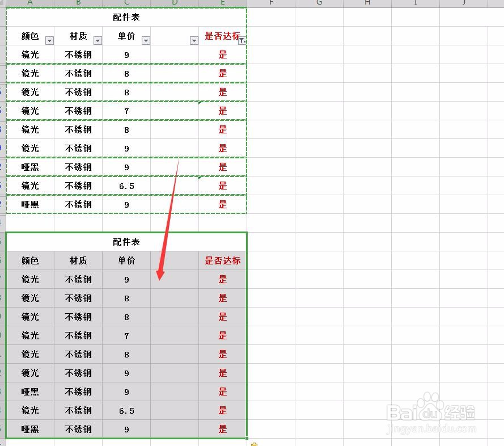Select column J by clicking its header letter
Viewport: 504px width, 446px height.
tap(464, 3)
